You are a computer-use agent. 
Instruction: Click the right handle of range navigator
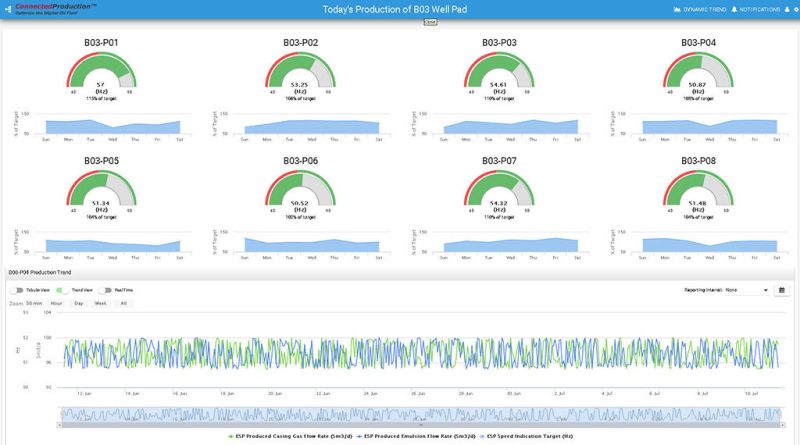(x=780, y=414)
